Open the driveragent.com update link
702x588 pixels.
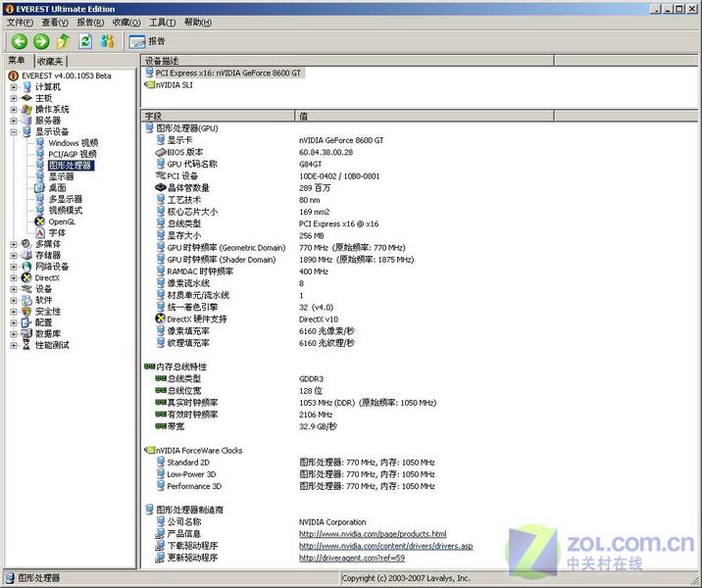[x=351, y=558]
